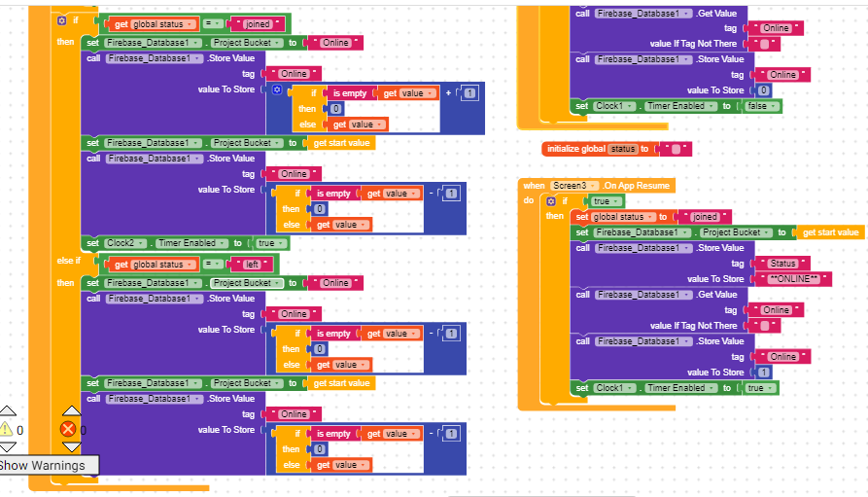The width and height of the screenshot is (868, 497).
Task: Go to previous error with up arrow
Action: pos(71,410)
